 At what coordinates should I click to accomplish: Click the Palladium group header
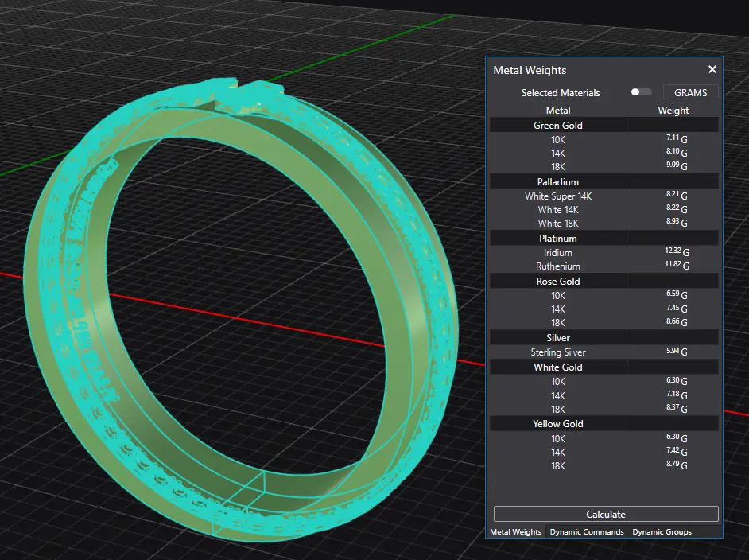pyautogui.click(x=558, y=181)
